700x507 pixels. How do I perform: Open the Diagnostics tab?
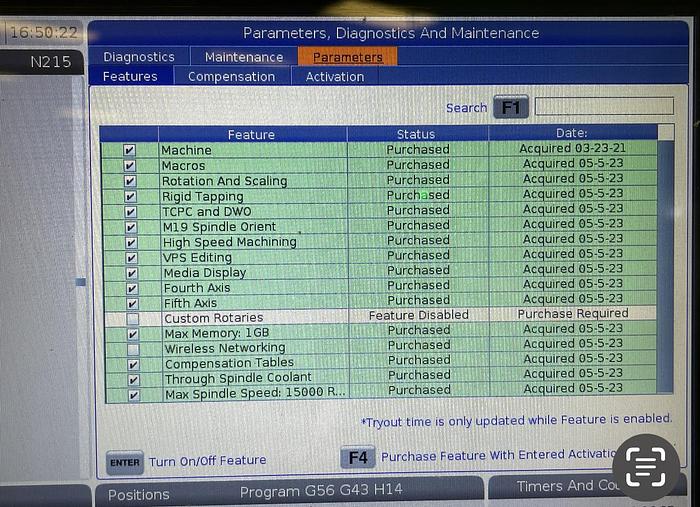[x=138, y=57]
